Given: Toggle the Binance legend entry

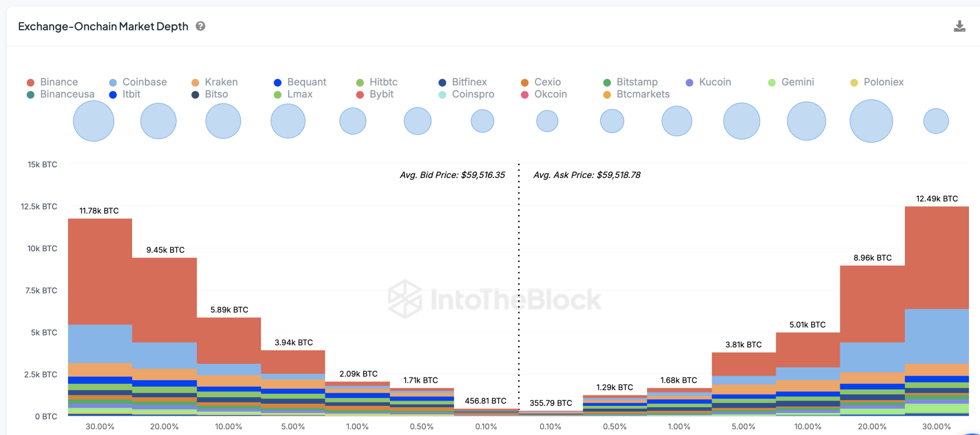Looking at the screenshot, I should (x=53, y=82).
